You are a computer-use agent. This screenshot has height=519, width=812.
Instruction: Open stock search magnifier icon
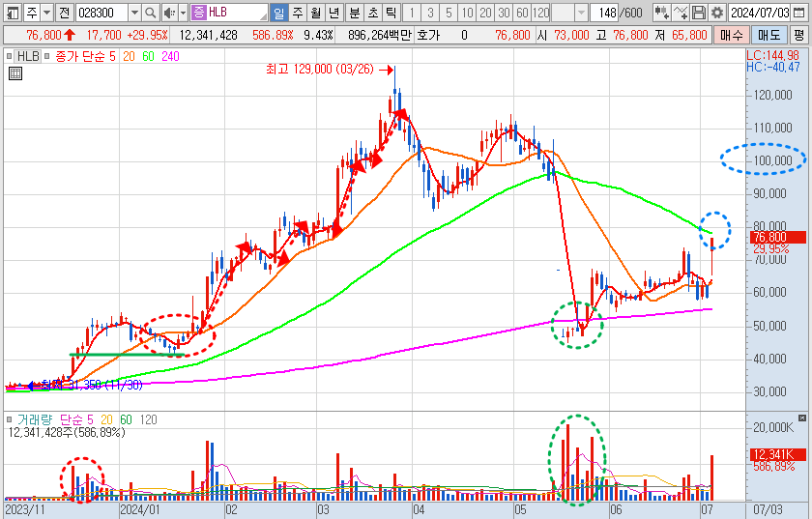point(150,13)
